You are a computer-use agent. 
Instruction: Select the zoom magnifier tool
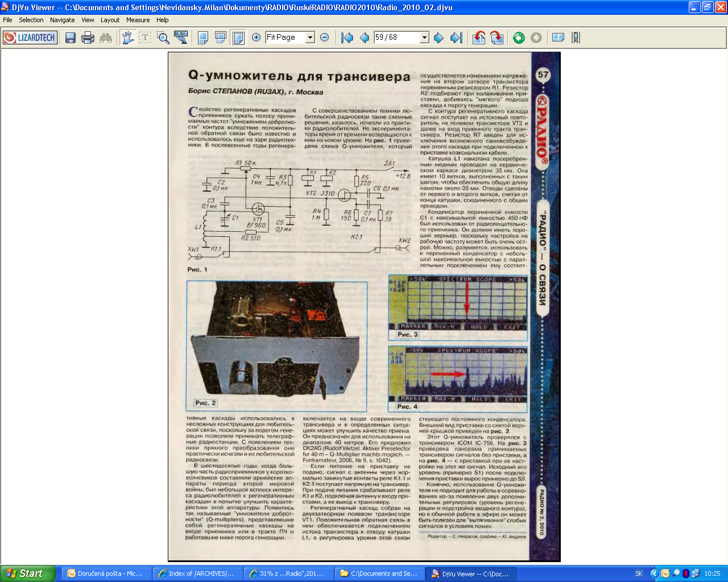point(163,38)
